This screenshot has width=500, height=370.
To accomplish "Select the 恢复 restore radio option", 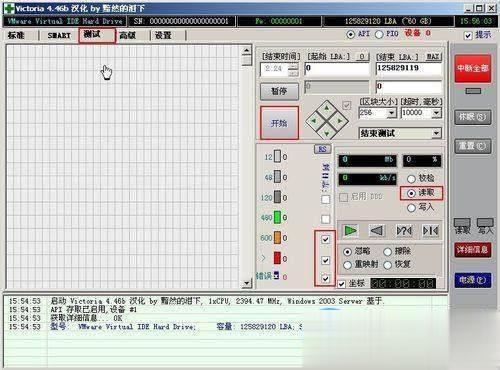I will [x=387, y=265].
